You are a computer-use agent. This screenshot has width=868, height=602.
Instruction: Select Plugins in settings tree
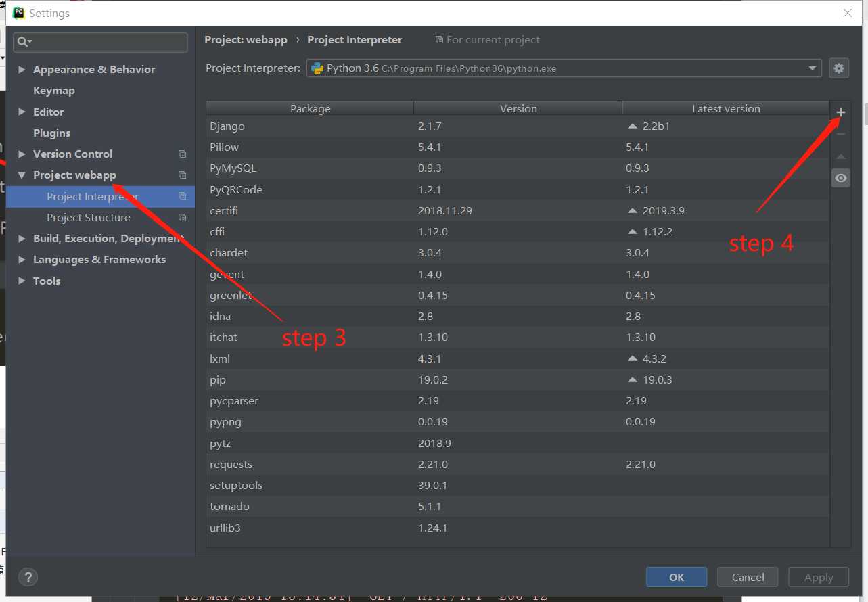(51, 133)
